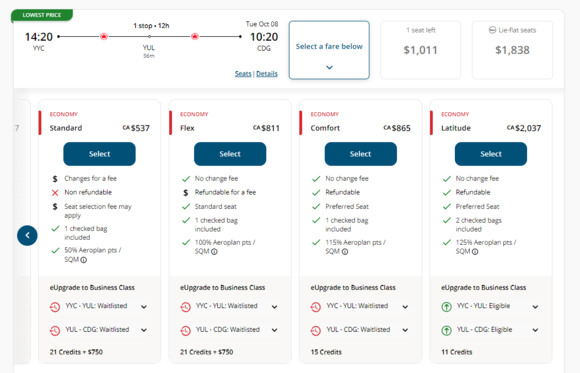Click the CA$865 Comfort price
This screenshot has width=580, height=373.
pyautogui.click(x=397, y=128)
